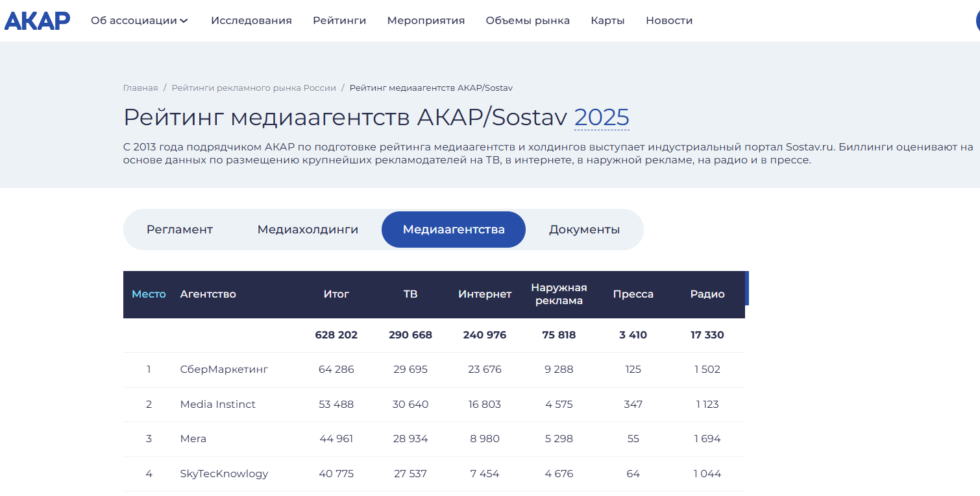Open the 2025 year selector in title
The image size is (980, 496).
click(602, 117)
